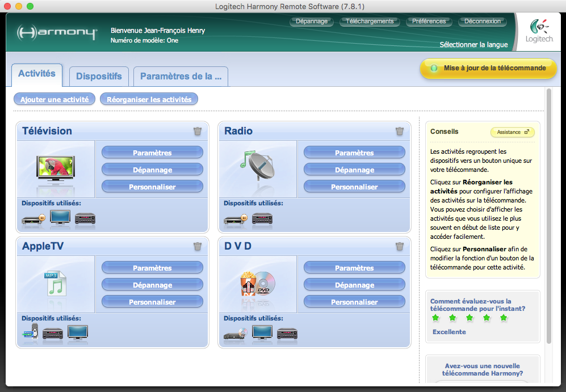Delete the Télévision activity with trash icon
This screenshot has width=566, height=392.
click(198, 131)
